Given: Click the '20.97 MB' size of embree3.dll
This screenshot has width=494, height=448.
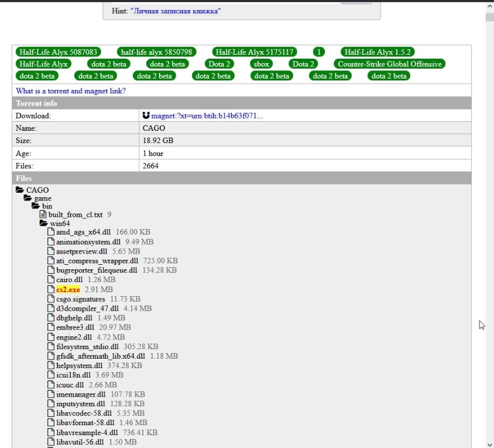Looking at the screenshot, I should pos(115,327).
